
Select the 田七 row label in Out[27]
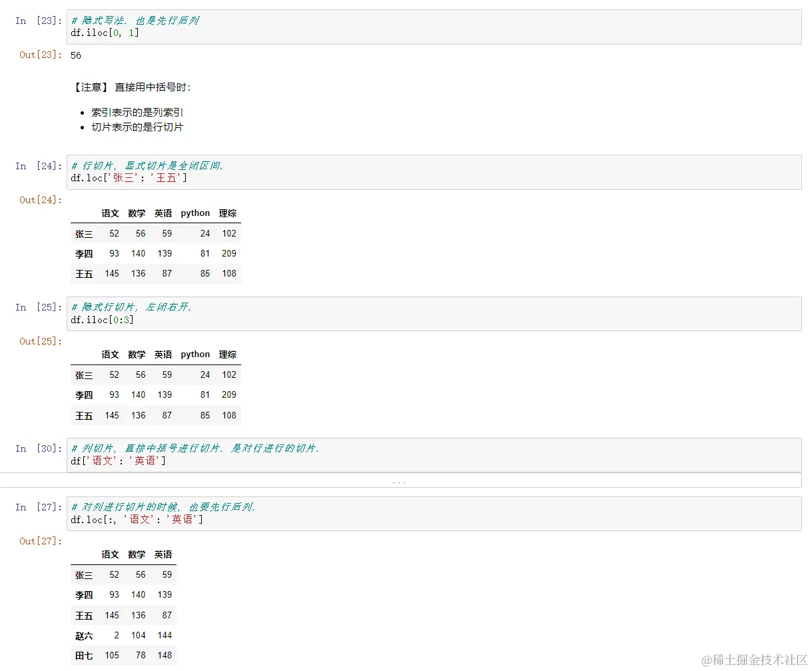click(84, 656)
